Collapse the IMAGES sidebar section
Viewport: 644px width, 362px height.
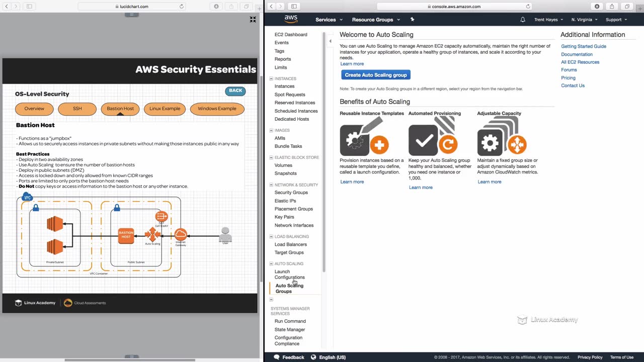(271, 130)
